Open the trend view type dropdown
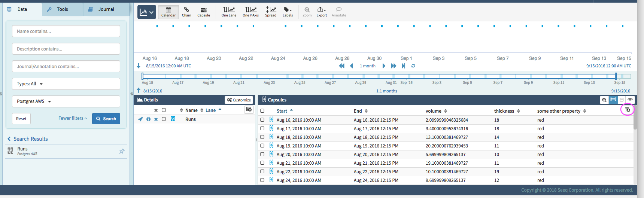 point(146,12)
